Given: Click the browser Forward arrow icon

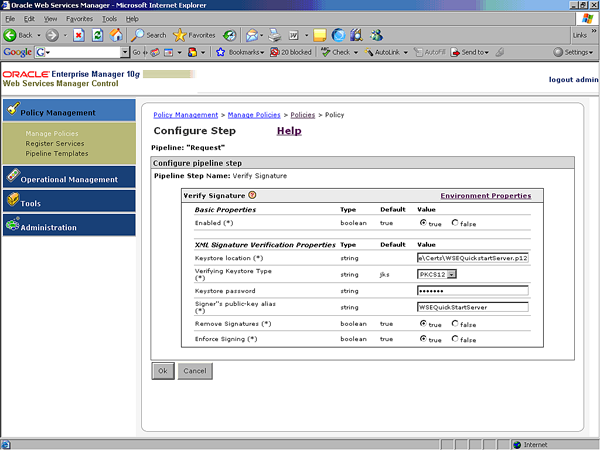Looking at the screenshot, I should coord(52,36).
